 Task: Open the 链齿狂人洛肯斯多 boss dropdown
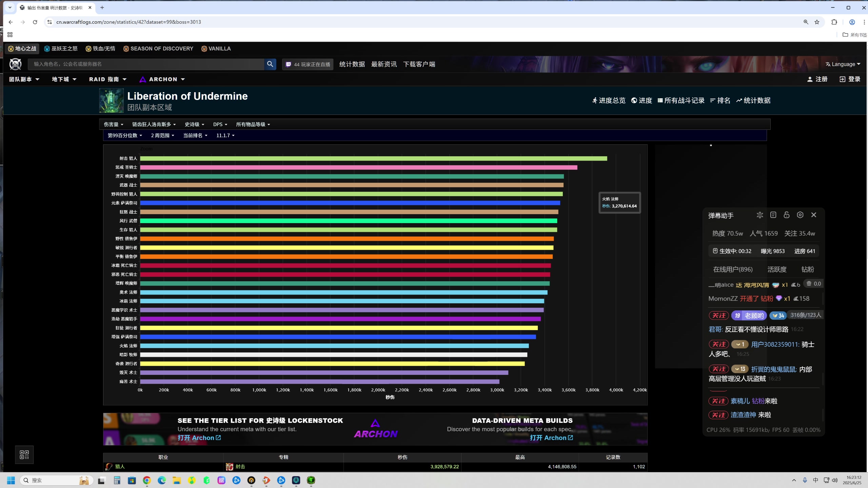pyautogui.click(x=154, y=124)
